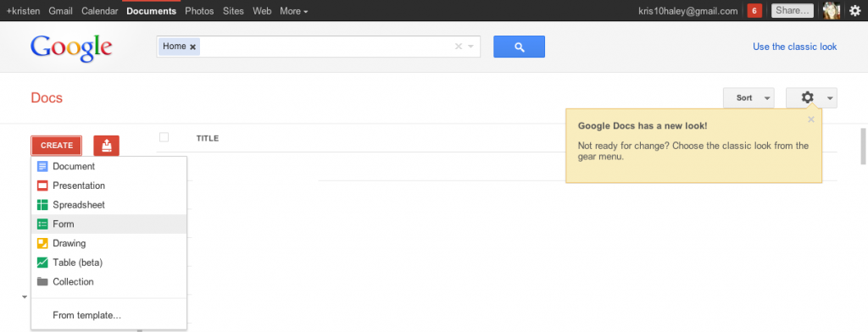The height and width of the screenshot is (332, 868).
Task: Click the red CREATE button
Action: tap(57, 146)
